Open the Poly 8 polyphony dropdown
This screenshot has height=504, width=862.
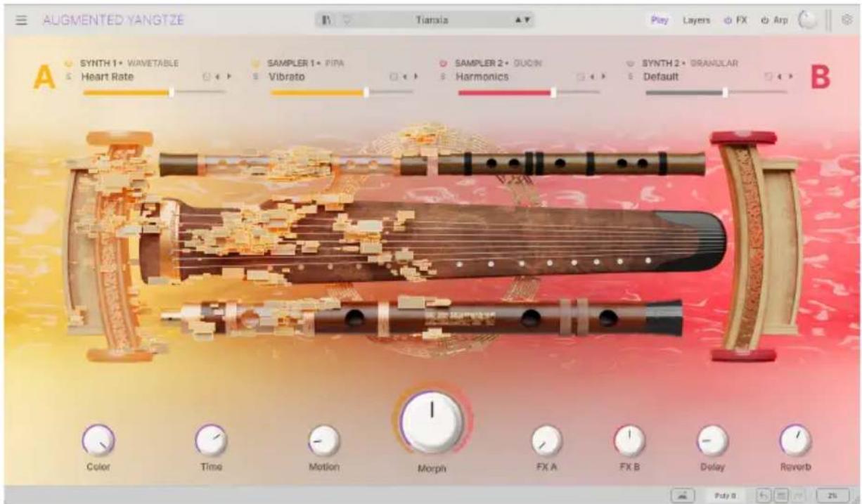coord(724,495)
